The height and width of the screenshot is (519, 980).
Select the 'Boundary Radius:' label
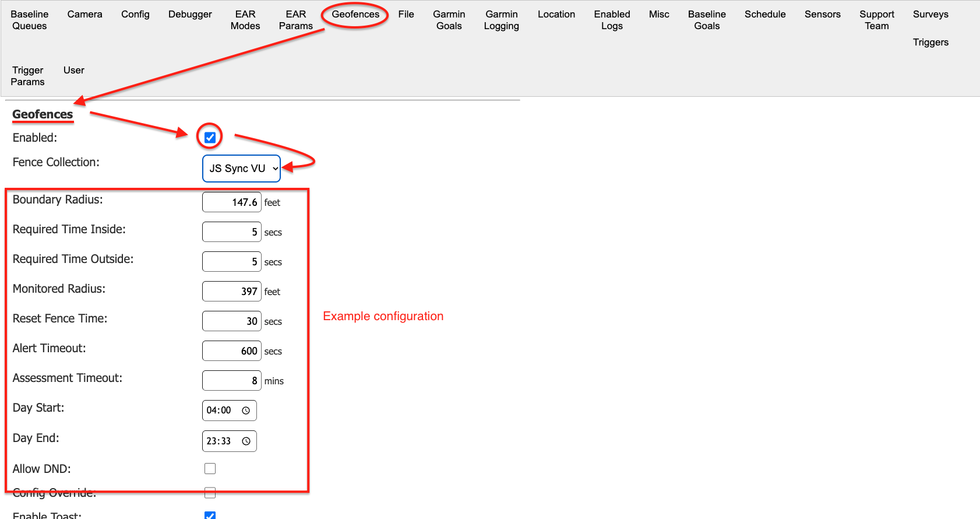click(58, 199)
